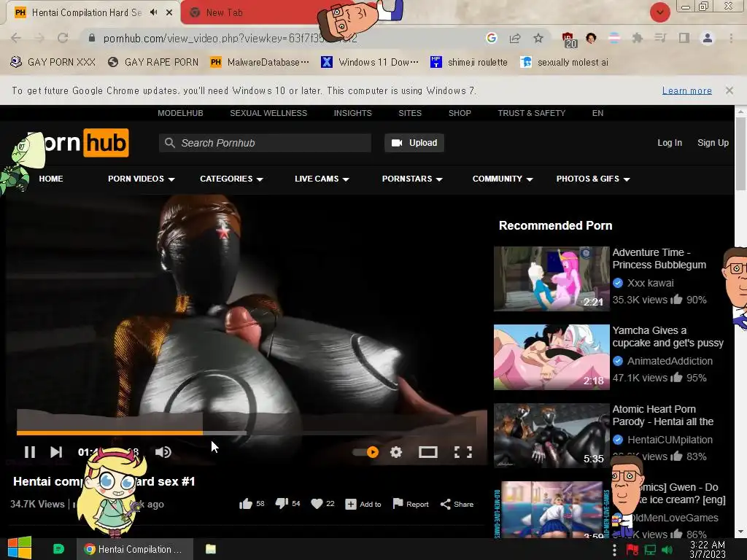
Task: Skip to the next video
Action: [x=56, y=452]
